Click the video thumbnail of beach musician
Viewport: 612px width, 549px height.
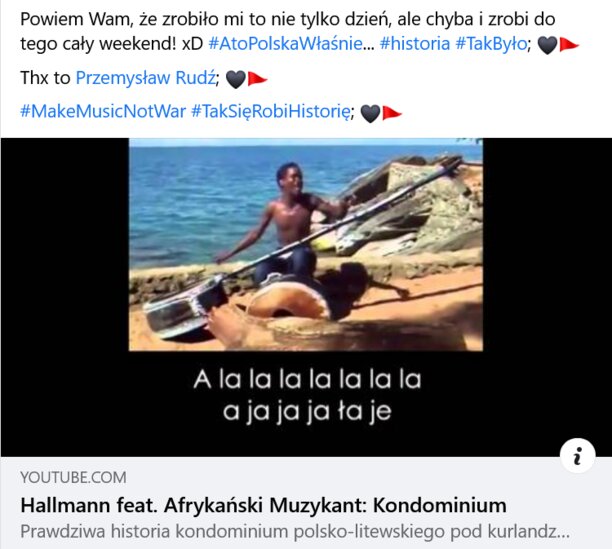tap(306, 245)
